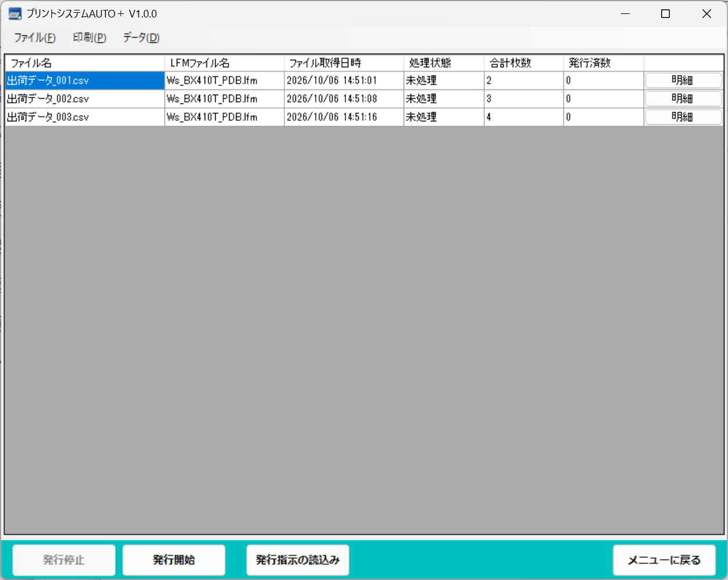Click LFM file cell in 出荷データ_003.csv row
This screenshot has width=728, height=580.
coord(224,117)
